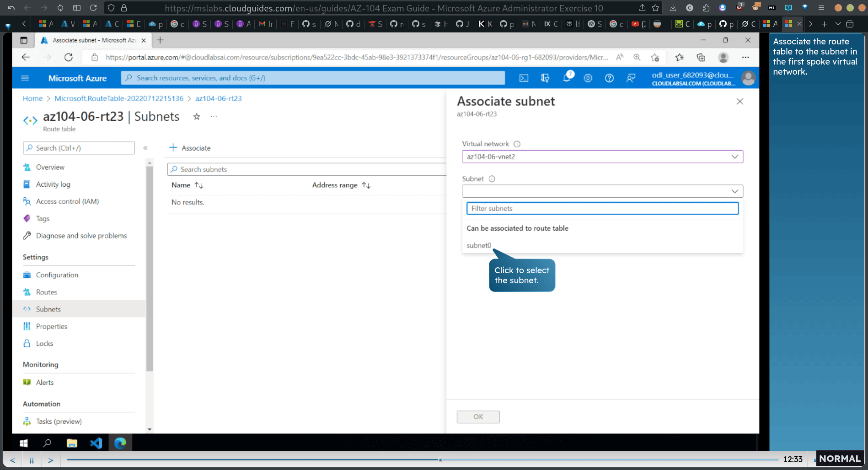The width and height of the screenshot is (868, 470).
Task: Select subnet0 from the subnet list
Action: [x=479, y=245]
